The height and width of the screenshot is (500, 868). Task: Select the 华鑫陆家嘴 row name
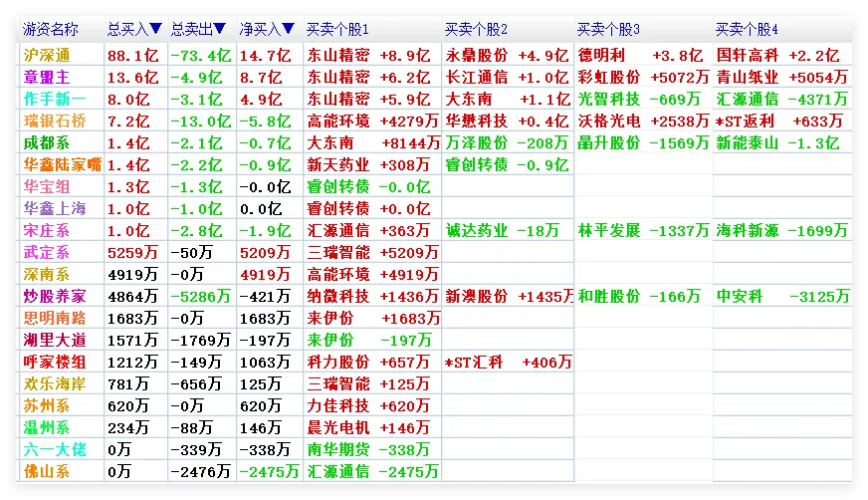coord(63,164)
